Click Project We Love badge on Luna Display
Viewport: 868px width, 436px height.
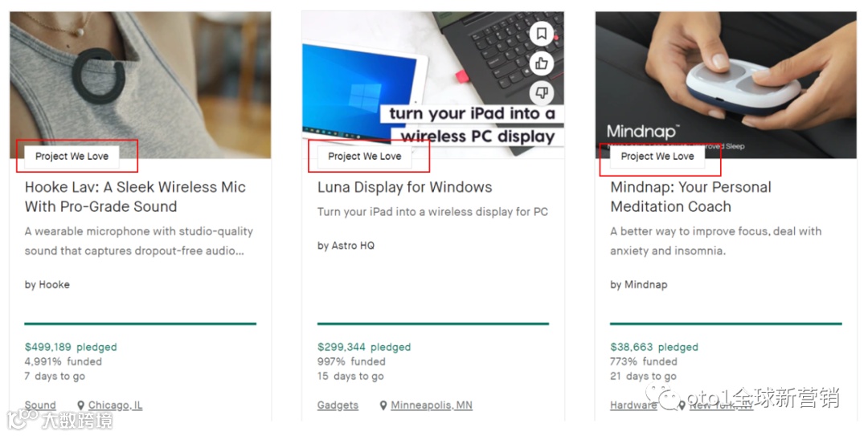[365, 157]
